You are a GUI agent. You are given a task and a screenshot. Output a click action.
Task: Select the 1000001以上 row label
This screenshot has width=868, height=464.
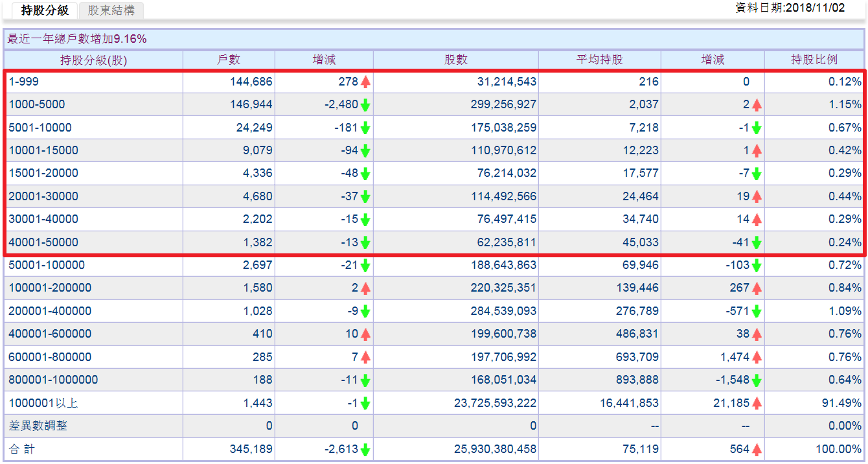click(x=43, y=403)
